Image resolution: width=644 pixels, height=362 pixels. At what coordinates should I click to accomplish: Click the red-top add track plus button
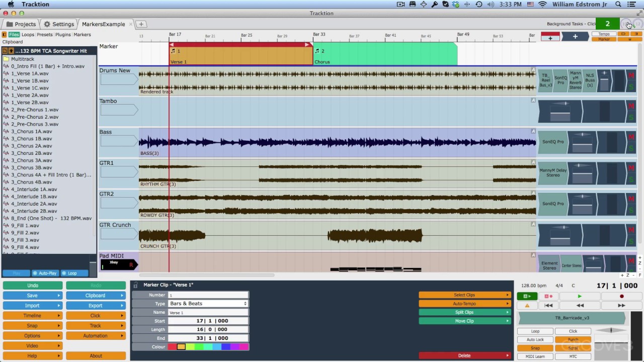pos(550,37)
